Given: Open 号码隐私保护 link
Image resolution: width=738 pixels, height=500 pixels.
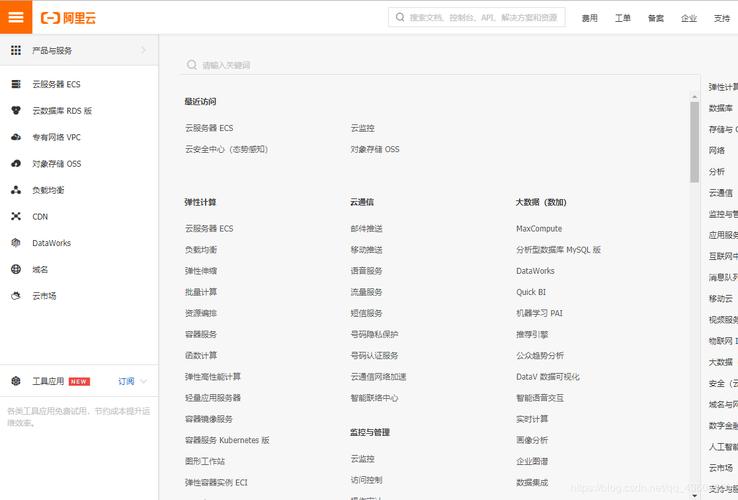Looking at the screenshot, I should coord(374,334).
